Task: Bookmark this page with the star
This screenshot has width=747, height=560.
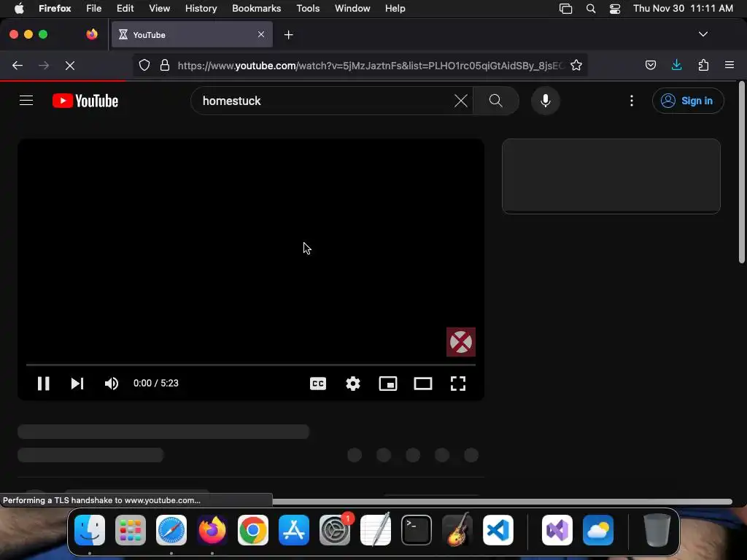Action: click(576, 65)
